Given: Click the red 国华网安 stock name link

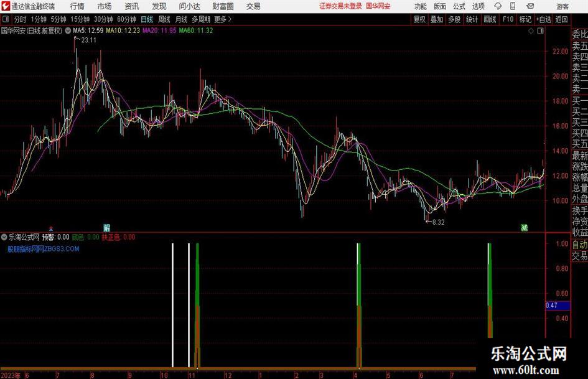Looking at the screenshot, I should tap(378, 6).
